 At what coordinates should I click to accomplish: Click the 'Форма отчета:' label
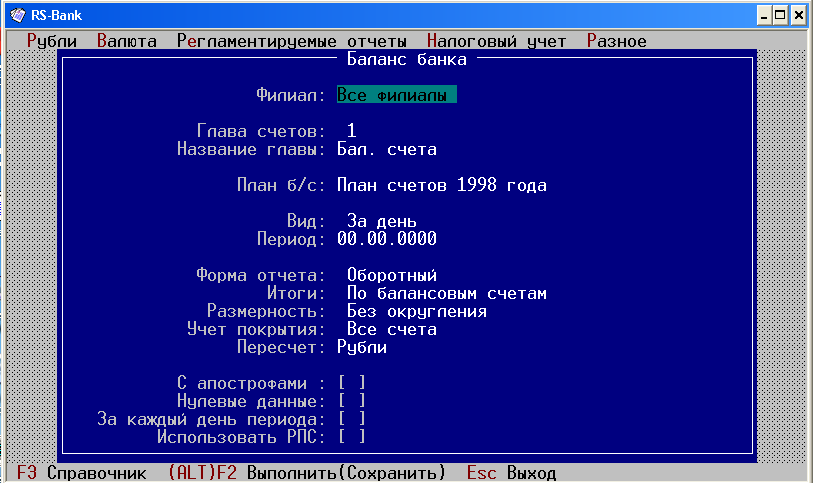pos(260,275)
